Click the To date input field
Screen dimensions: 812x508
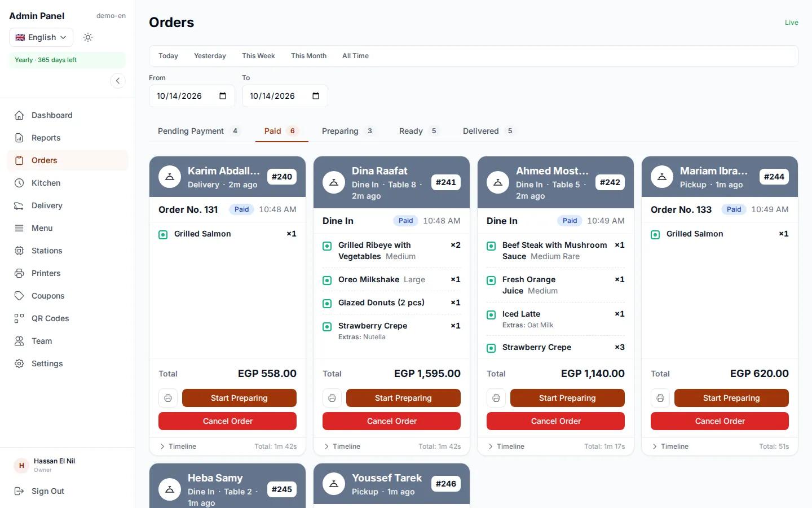[285, 96]
